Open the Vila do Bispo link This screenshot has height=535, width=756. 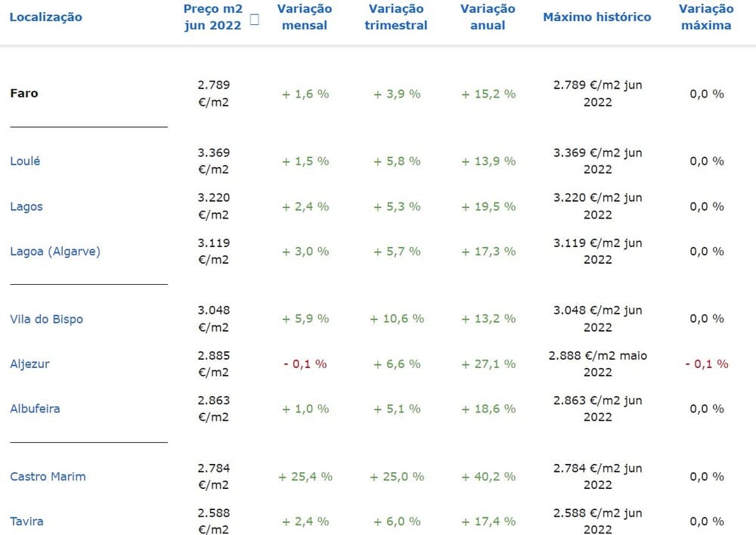46,319
